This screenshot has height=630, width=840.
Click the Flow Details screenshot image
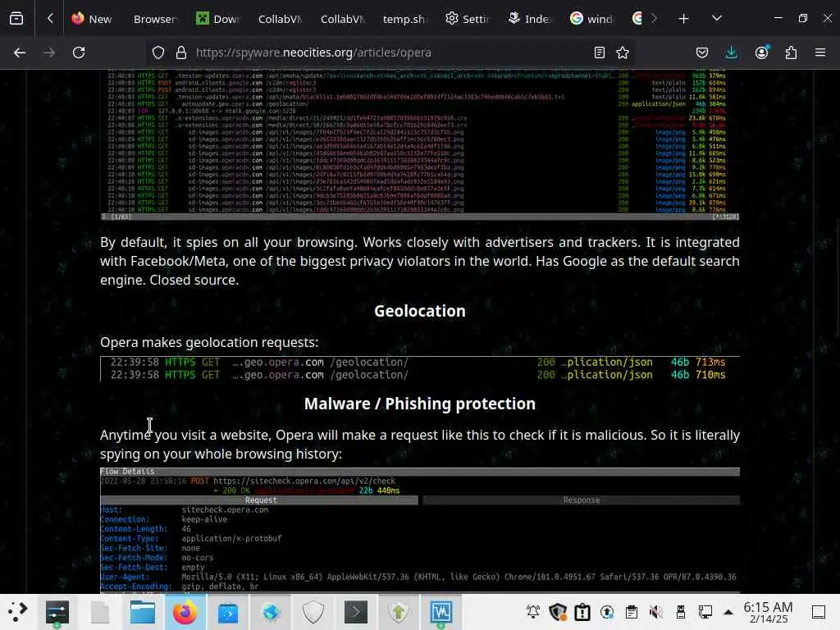pyautogui.click(x=420, y=531)
